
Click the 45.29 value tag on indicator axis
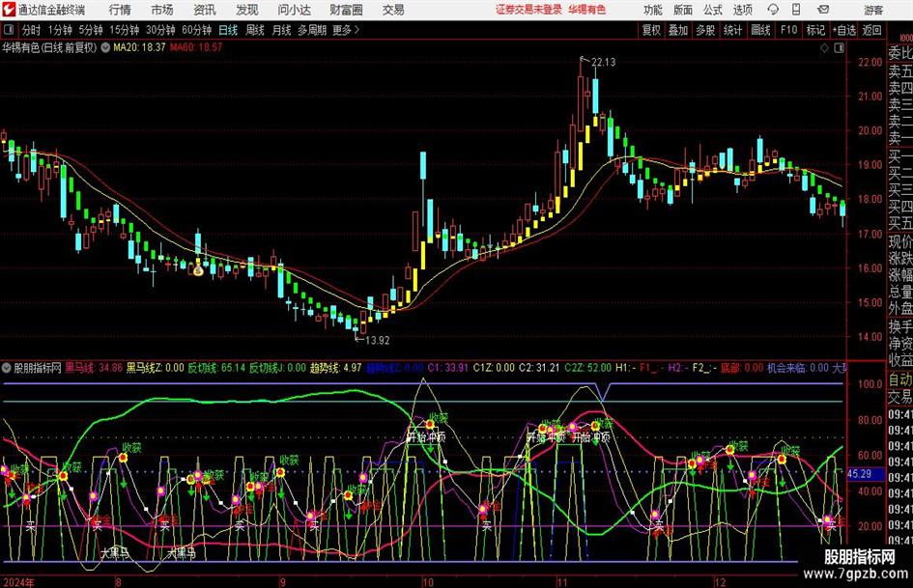pos(859,474)
